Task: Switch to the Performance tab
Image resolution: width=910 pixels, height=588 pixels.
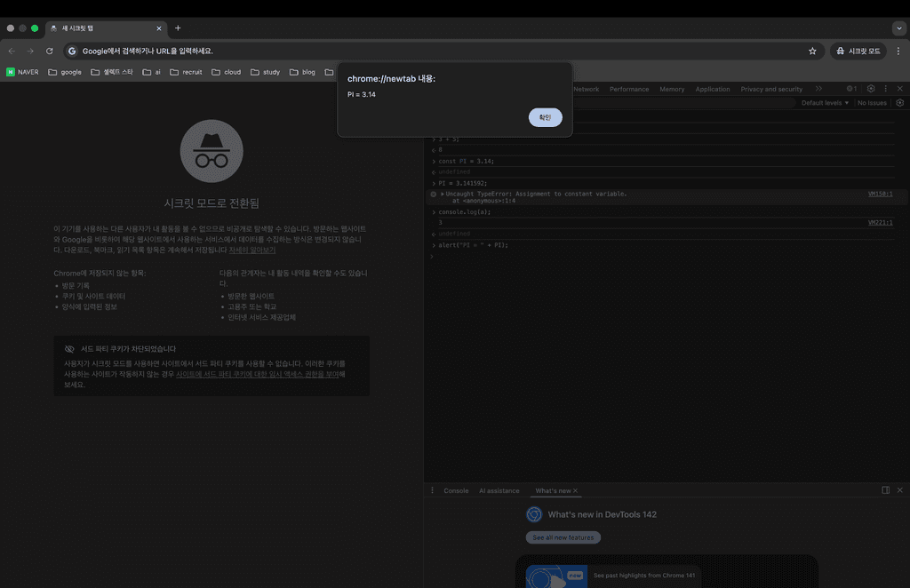Action: coord(629,89)
